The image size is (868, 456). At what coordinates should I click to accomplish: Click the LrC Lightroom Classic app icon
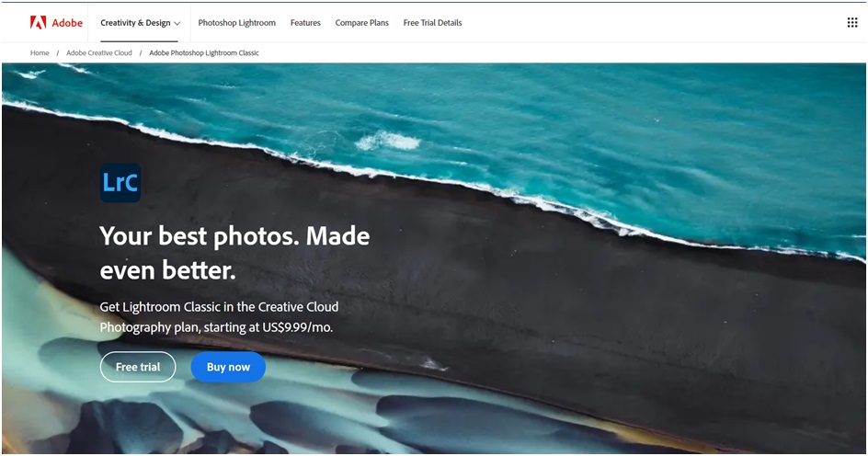tap(120, 182)
